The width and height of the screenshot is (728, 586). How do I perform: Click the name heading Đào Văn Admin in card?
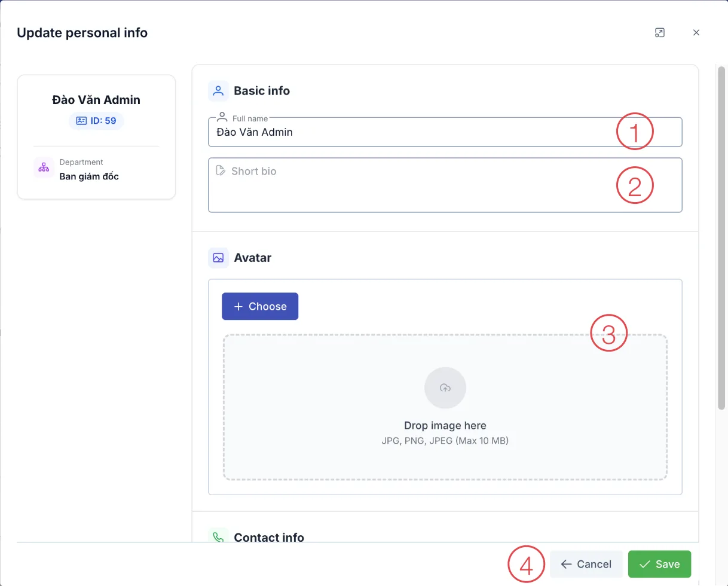(x=96, y=100)
